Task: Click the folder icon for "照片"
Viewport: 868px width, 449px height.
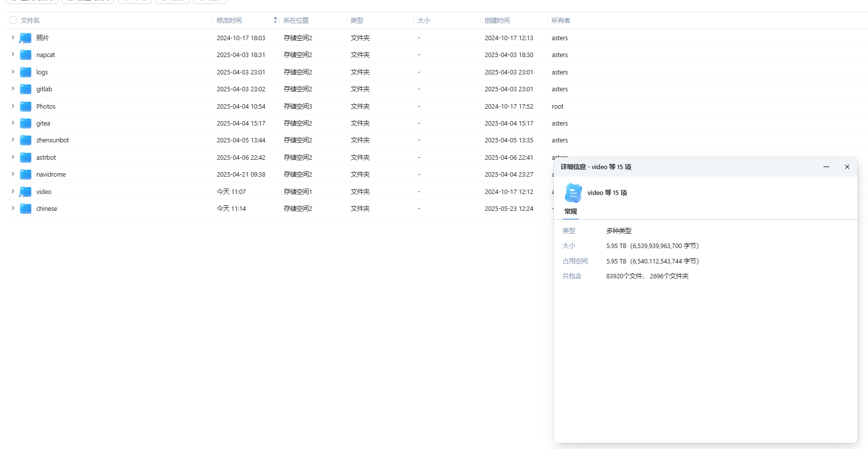Action: point(25,38)
